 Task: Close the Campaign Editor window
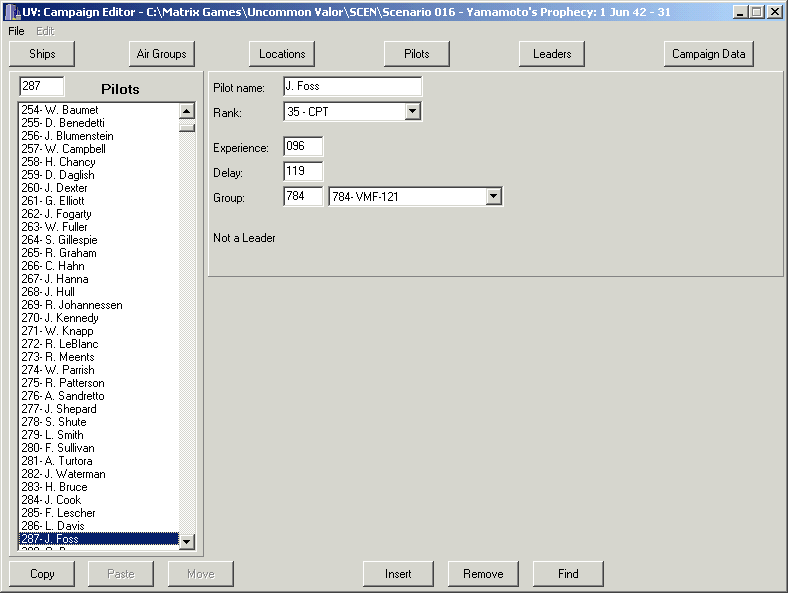tap(775, 12)
